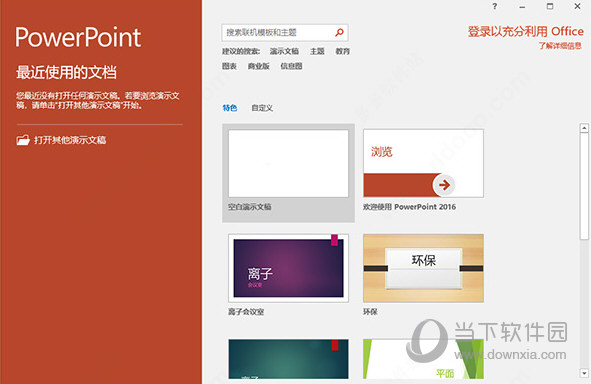Select suggested search 演示文稿
The width and height of the screenshot is (591, 384).
click(284, 51)
